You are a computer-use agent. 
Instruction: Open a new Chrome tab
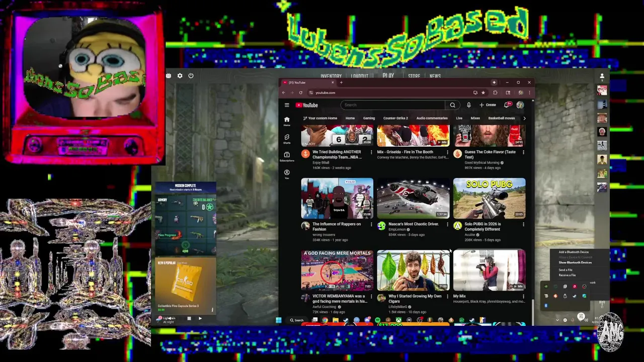tap(341, 82)
